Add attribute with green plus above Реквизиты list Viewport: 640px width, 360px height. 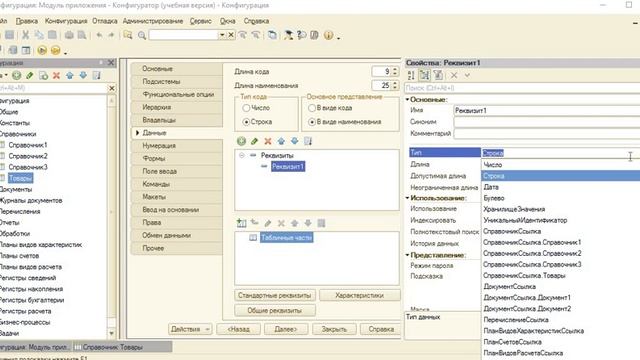(241, 141)
